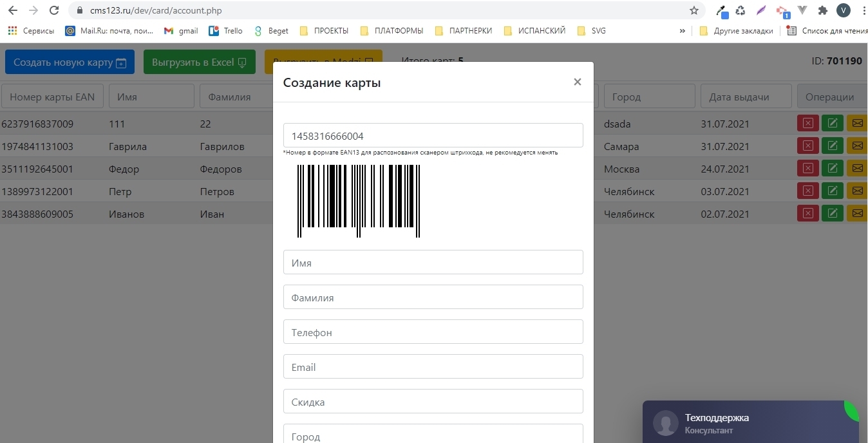This screenshot has height=443, width=868.
Task: Open the ПРОЕКТЫ bookmarks folder
Action: 324,30
